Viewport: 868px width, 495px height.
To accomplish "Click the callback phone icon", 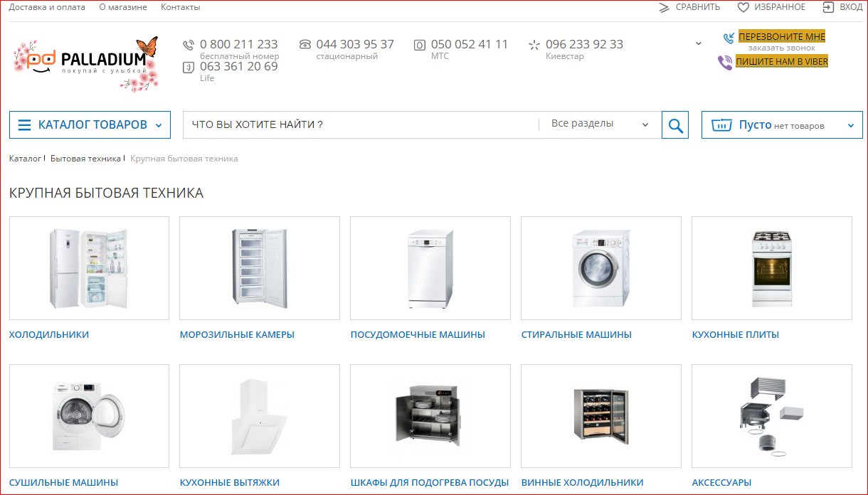I will [x=729, y=38].
